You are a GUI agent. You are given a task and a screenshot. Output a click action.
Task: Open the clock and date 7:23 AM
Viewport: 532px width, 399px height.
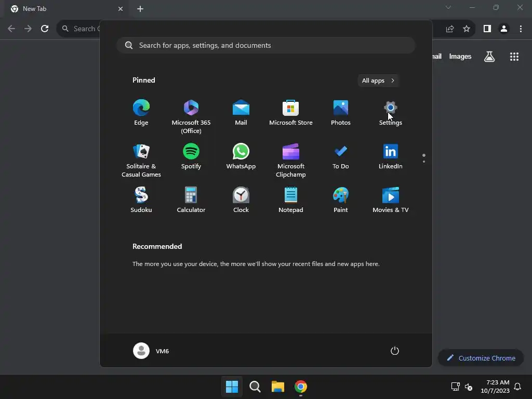point(495,387)
